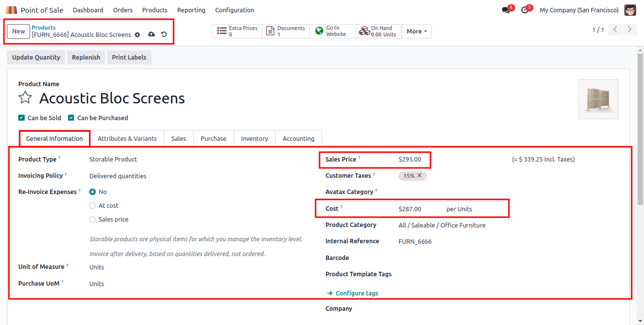Click the Print Labels button
This screenshot has width=644, height=325.
click(129, 57)
